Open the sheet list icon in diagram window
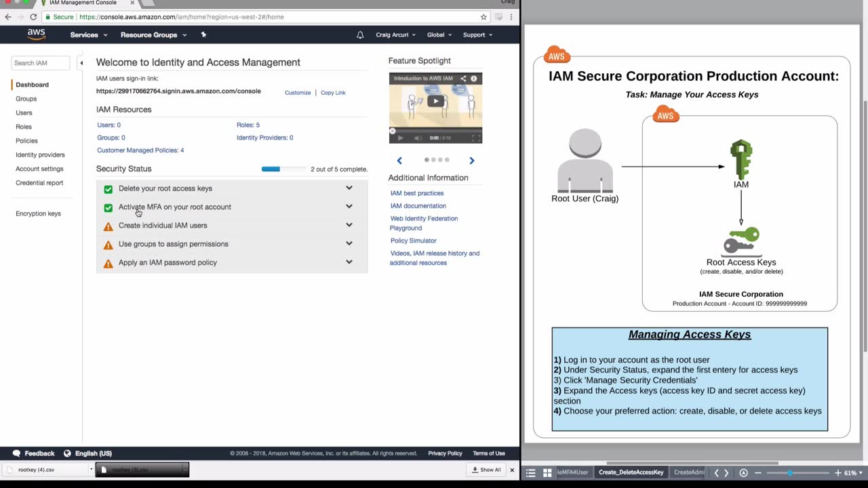This screenshot has height=488, width=868. tap(531, 472)
